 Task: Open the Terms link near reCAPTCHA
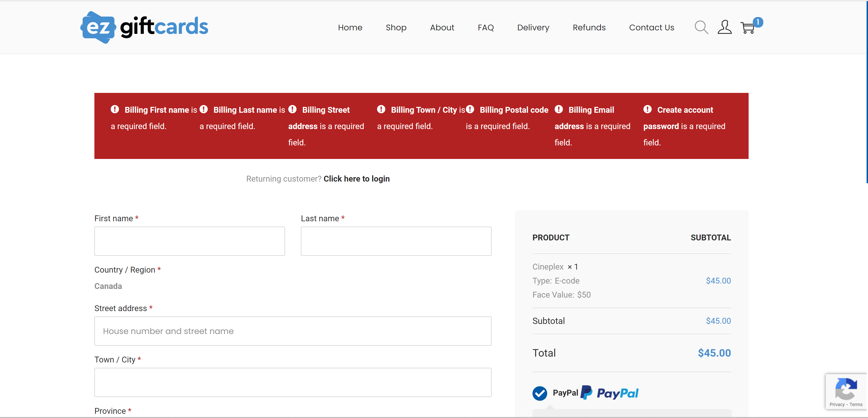point(857,405)
